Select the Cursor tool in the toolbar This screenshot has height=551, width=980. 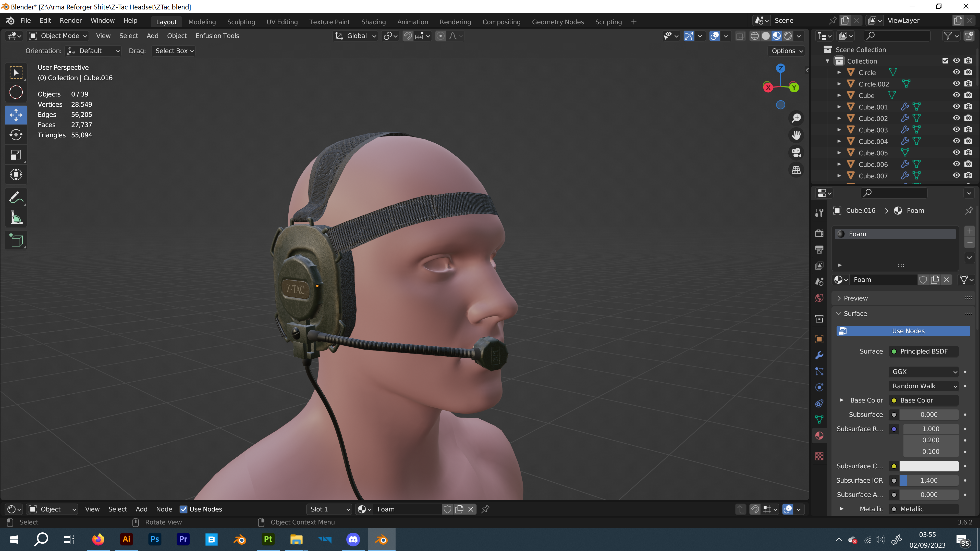[x=16, y=92]
